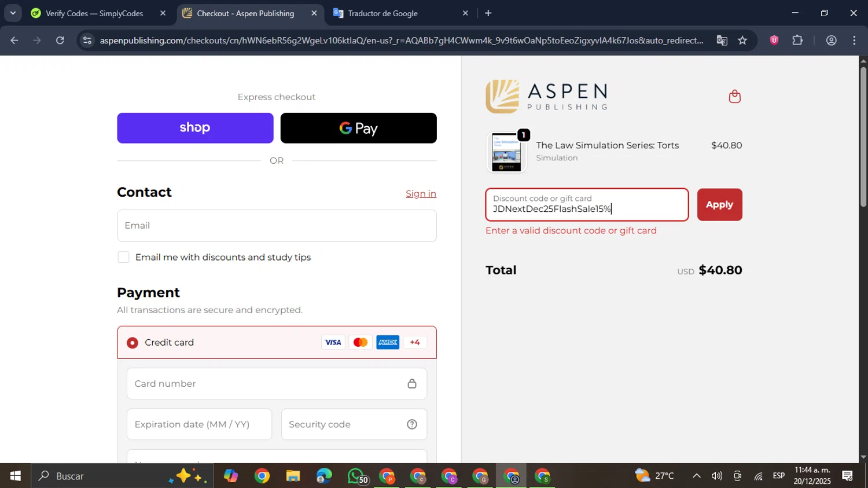Click the Visa card logo
The height and width of the screenshot is (488, 868).
333,343
